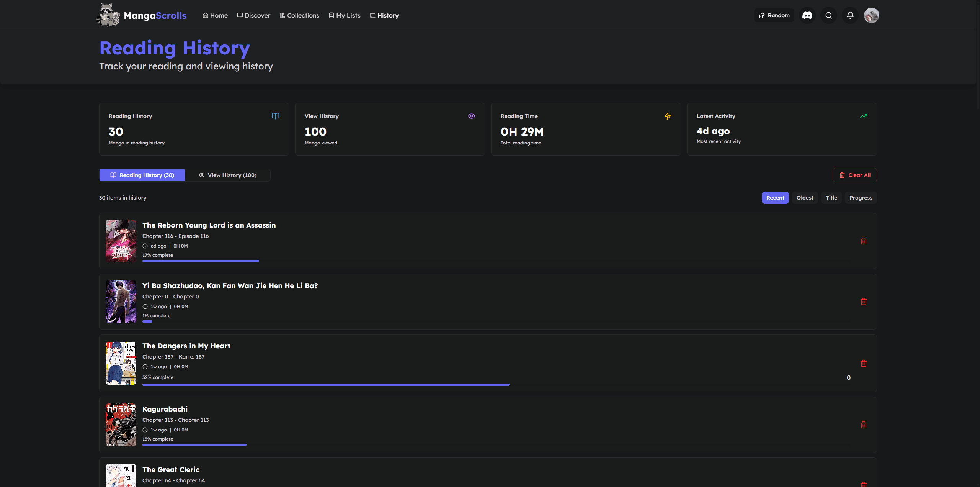Click "Chapter 187 - Karte. 187" text
The height and width of the screenshot is (487, 980).
(173, 357)
